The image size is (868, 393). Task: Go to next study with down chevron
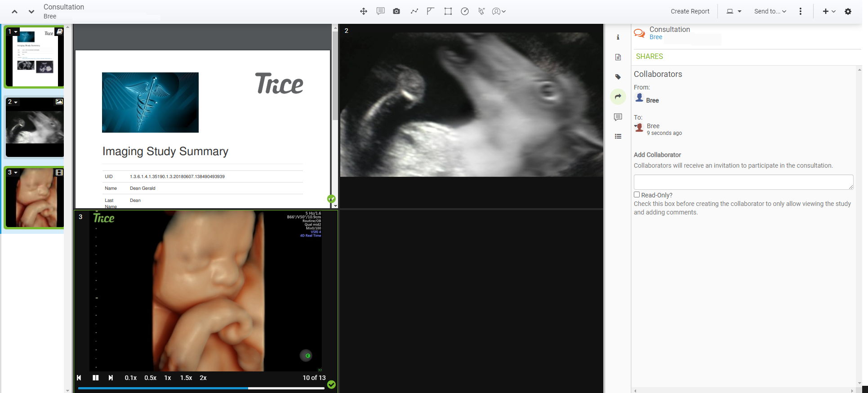31,12
